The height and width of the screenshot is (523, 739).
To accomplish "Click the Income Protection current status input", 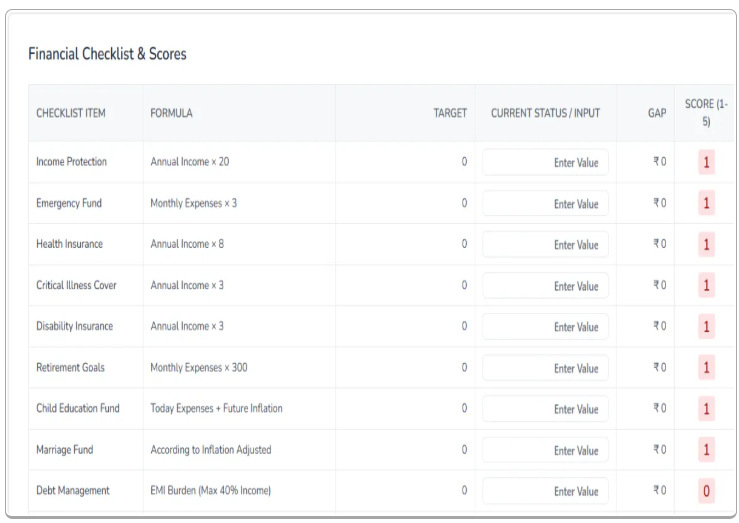I will (x=545, y=162).
